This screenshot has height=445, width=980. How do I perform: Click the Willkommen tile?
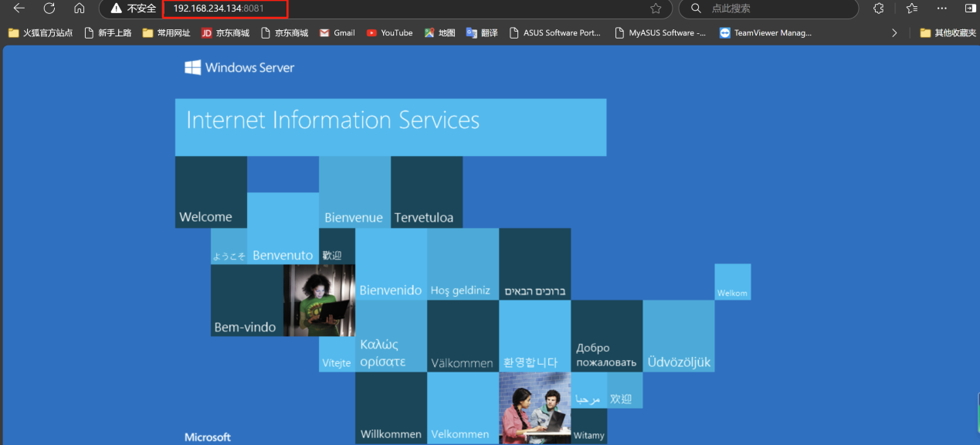pyautogui.click(x=391, y=408)
